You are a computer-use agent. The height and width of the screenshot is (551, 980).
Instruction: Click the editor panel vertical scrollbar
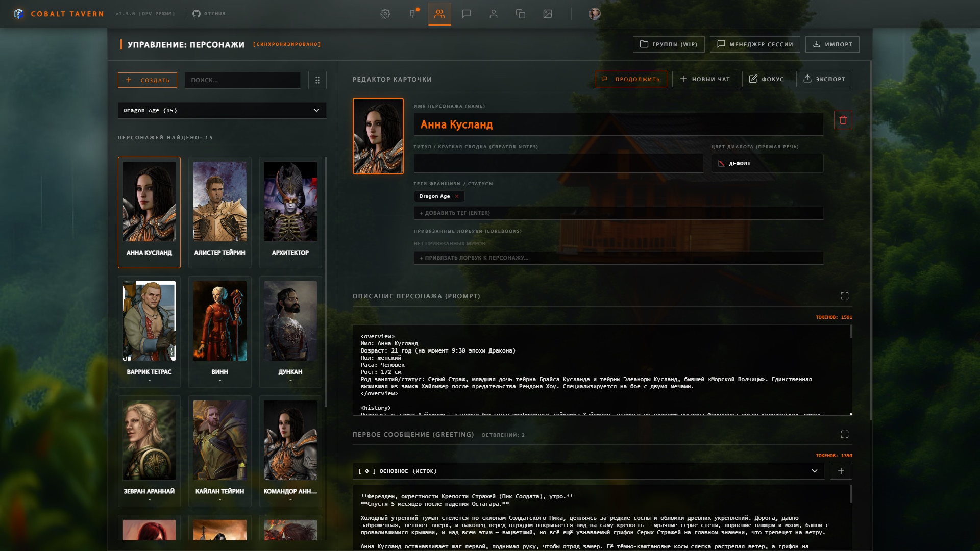(x=871, y=241)
